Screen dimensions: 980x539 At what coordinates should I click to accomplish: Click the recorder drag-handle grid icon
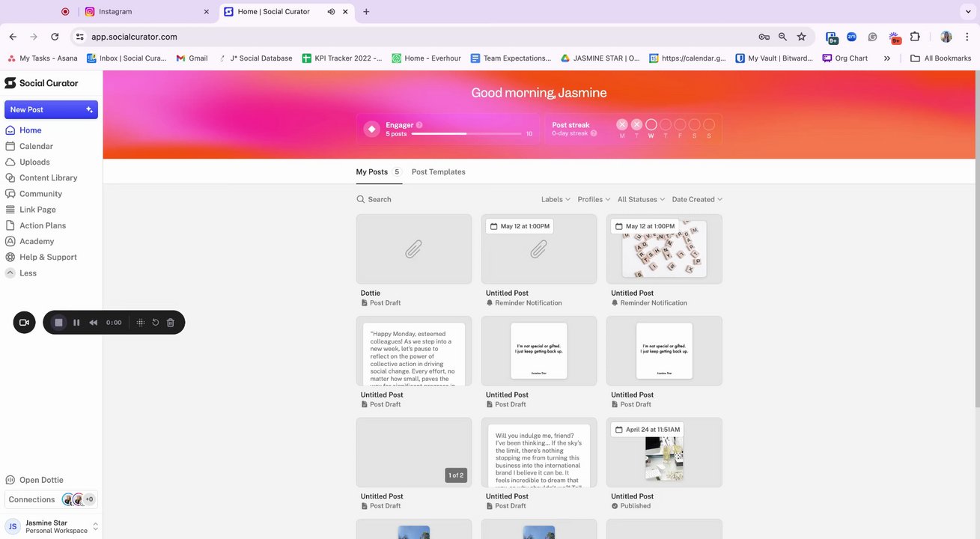click(140, 323)
